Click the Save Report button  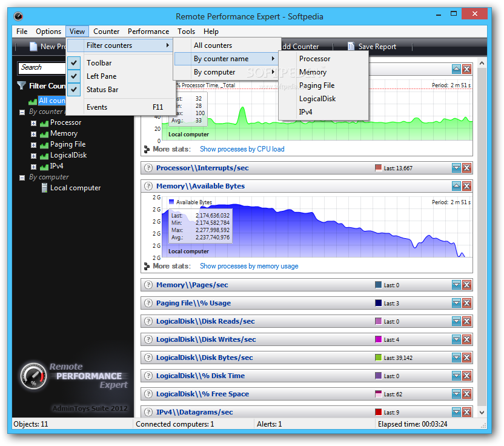pyautogui.click(x=372, y=47)
